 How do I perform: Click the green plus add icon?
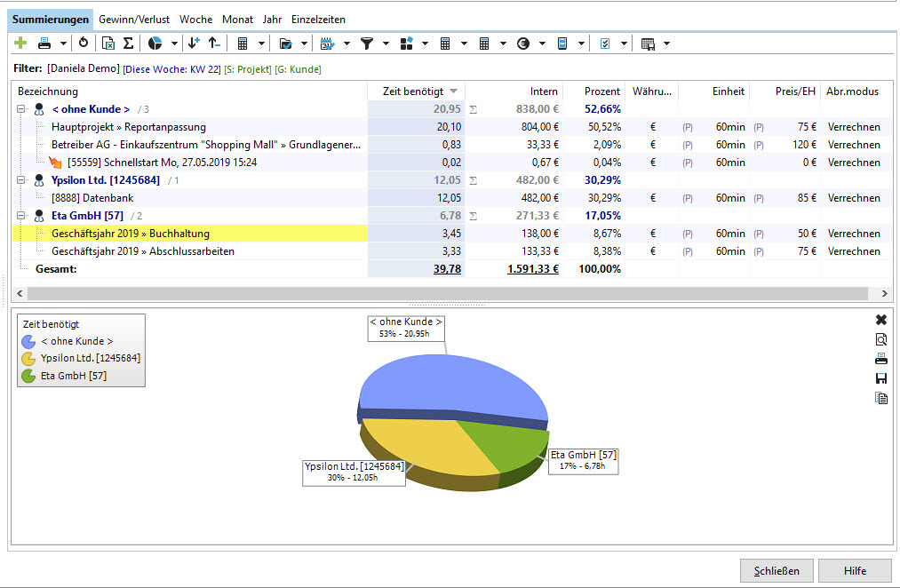(20, 43)
